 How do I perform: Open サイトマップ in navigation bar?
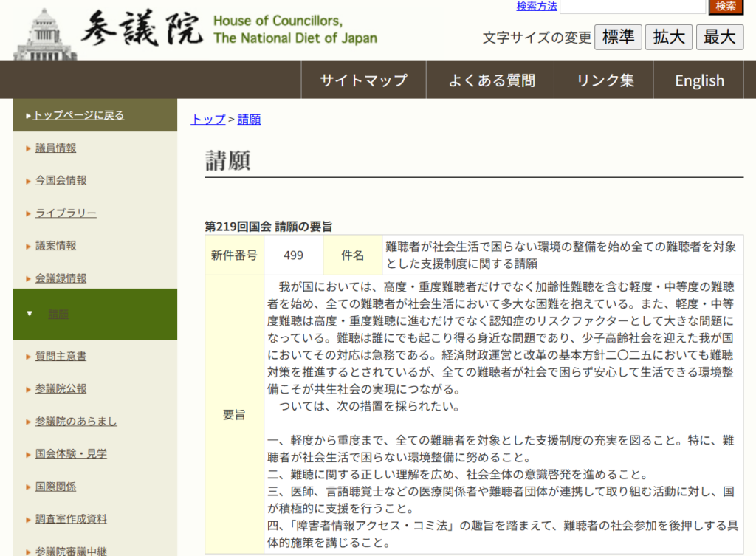[363, 80]
